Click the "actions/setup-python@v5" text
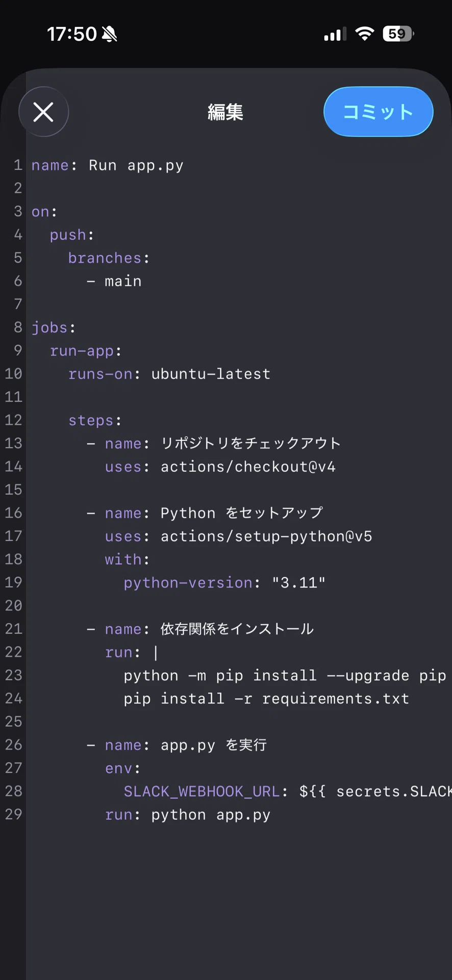 point(266,536)
